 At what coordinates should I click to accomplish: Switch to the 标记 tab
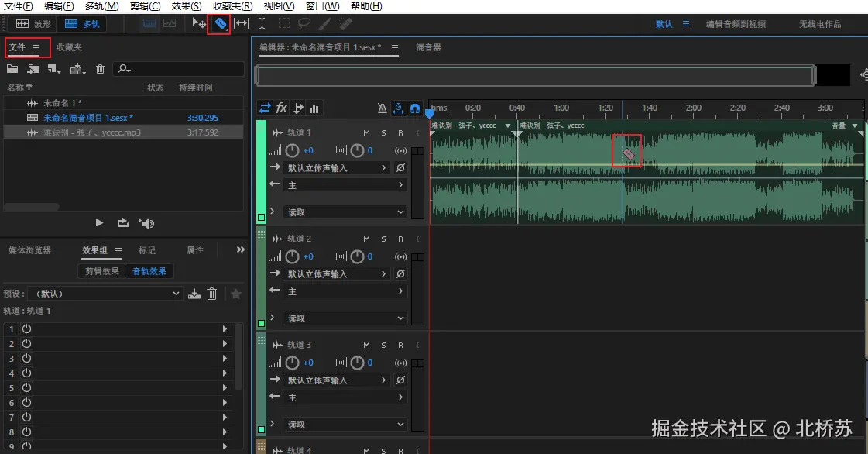[146, 250]
